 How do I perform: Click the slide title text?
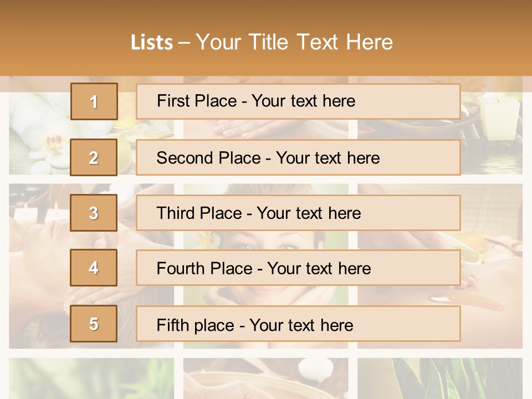(262, 42)
